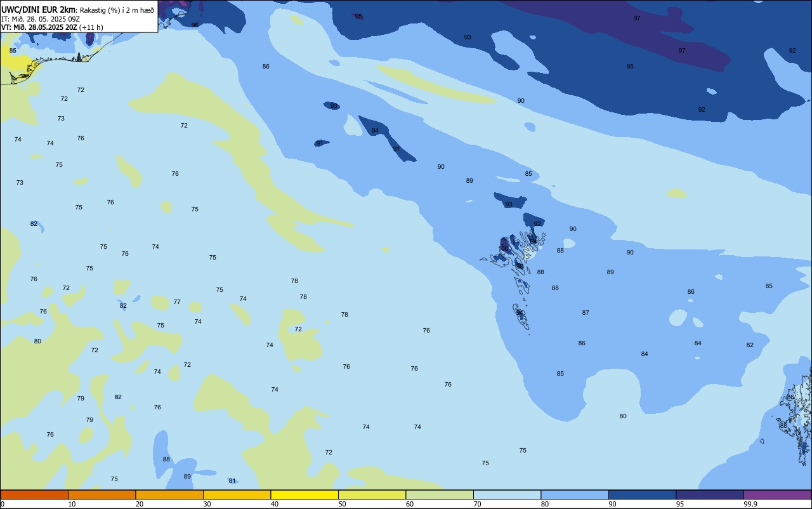Click the 20–30 amber legend swatch

(x=169, y=494)
